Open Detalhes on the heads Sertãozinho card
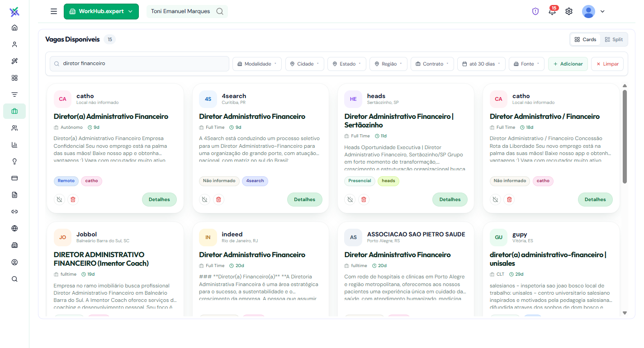This screenshot has width=644, height=348. [x=450, y=199]
